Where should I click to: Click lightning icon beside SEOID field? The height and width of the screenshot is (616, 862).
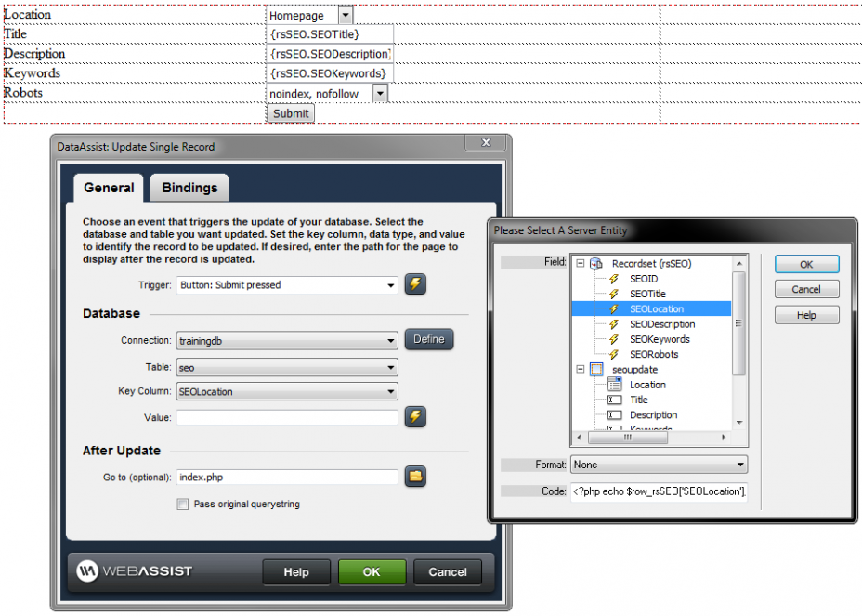coord(614,279)
